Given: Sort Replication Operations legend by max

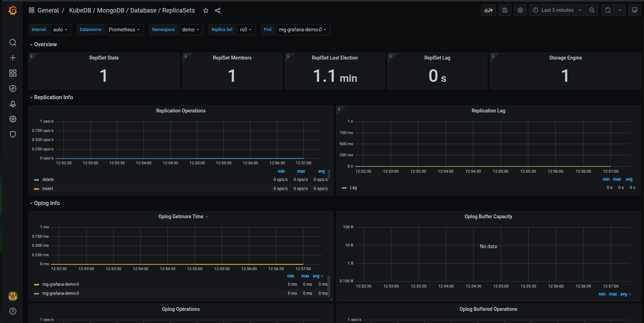Looking at the screenshot, I should pos(301,171).
